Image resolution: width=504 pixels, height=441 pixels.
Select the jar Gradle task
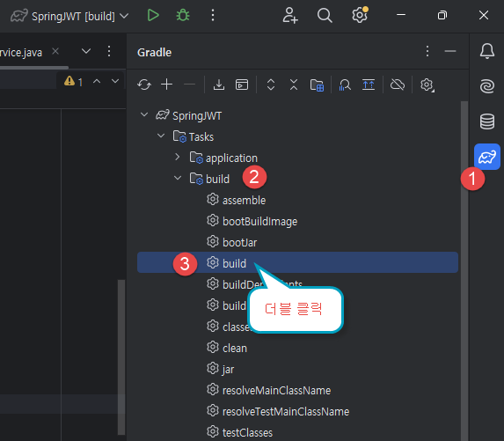(x=228, y=370)
